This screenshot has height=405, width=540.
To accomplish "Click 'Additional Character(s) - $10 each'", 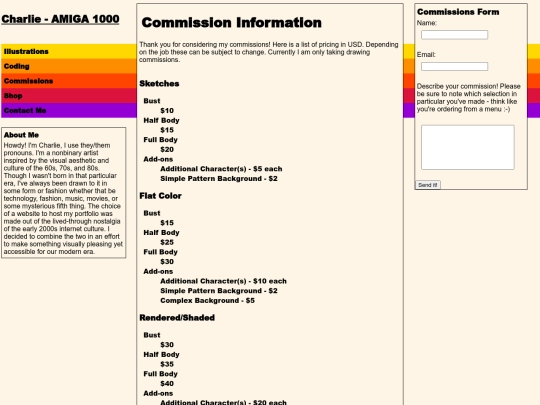I will point(223,281).
